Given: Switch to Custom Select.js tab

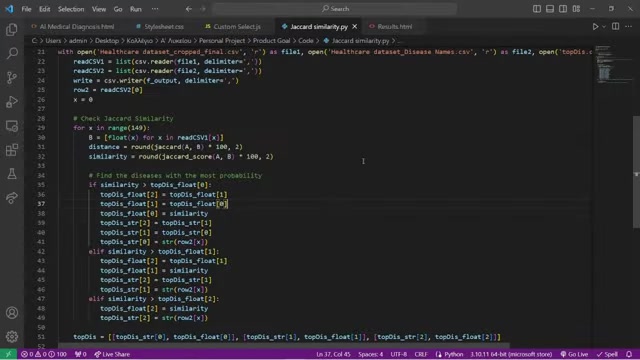Looking at the screenshot, I should point(233,27).
